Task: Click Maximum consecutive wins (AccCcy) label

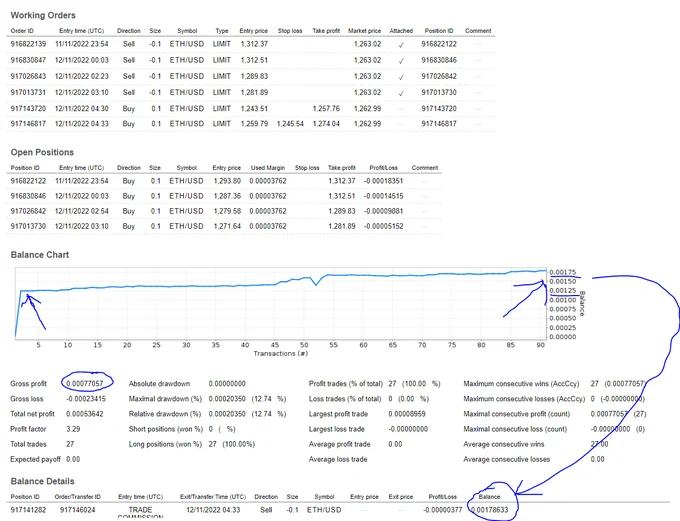Action: pos(521,383)
